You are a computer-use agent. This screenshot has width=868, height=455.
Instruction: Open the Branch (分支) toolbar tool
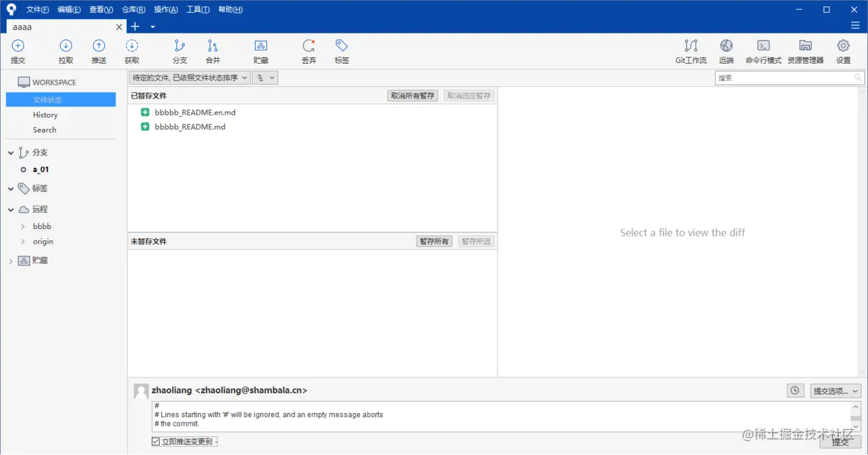pyautogui.click(x=180, y=45)
